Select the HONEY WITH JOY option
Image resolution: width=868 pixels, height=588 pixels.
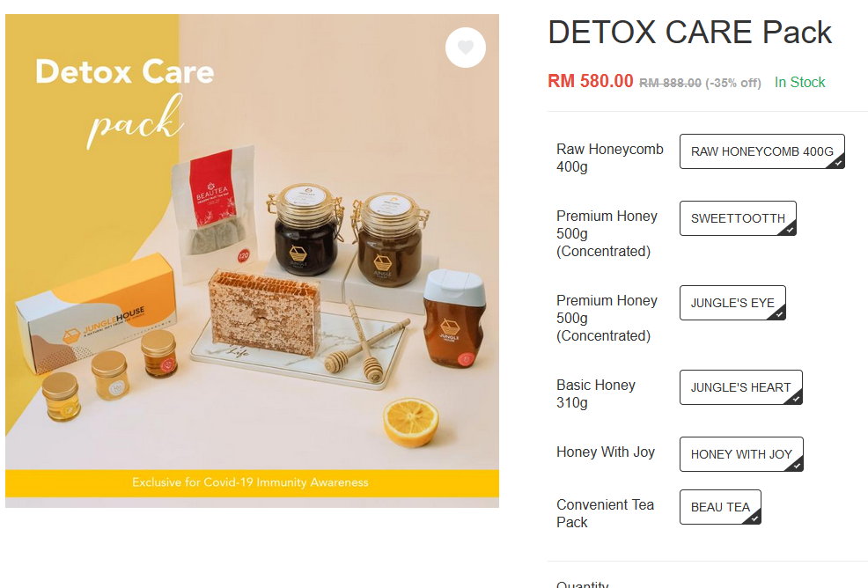coord(741,454)
